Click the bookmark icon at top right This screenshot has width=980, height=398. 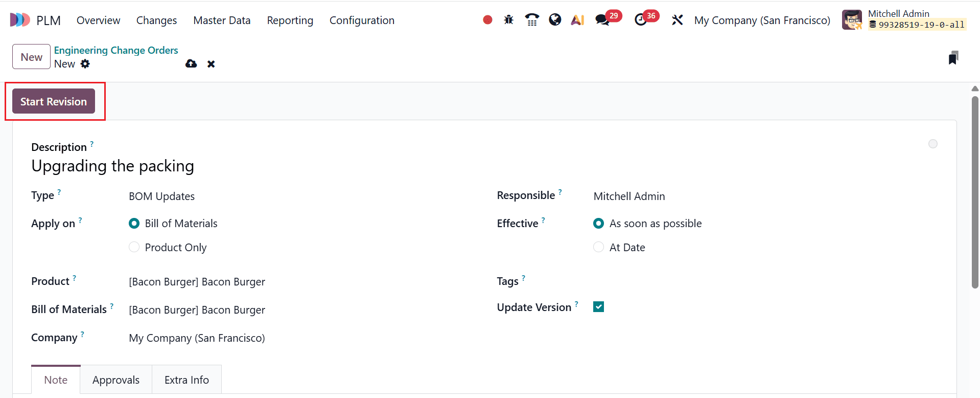click(953, 58)
